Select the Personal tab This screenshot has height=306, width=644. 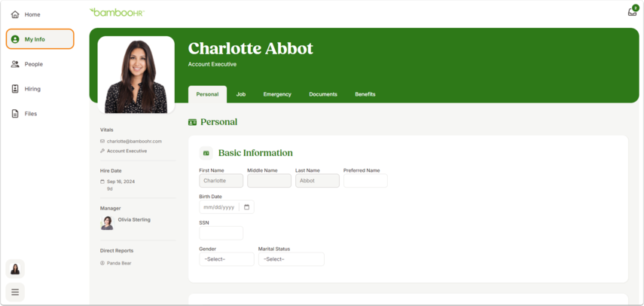tap(207, 94)
